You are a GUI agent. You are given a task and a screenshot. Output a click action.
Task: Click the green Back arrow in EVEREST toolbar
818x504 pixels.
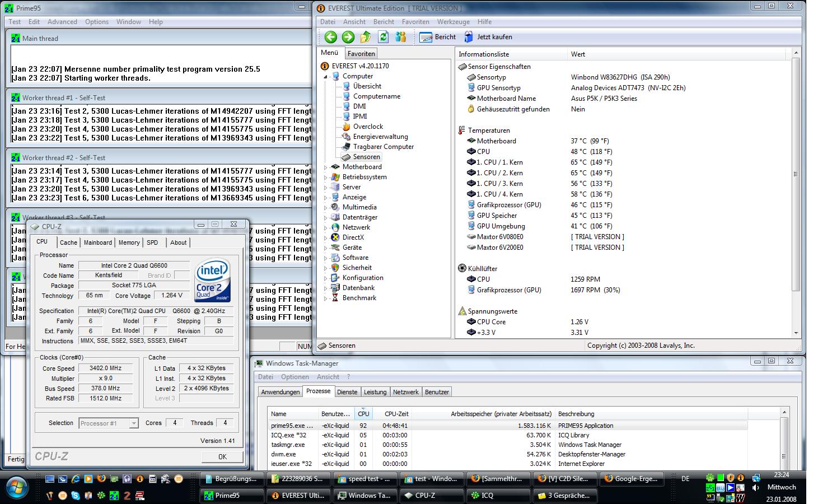(x=330, y=37)
